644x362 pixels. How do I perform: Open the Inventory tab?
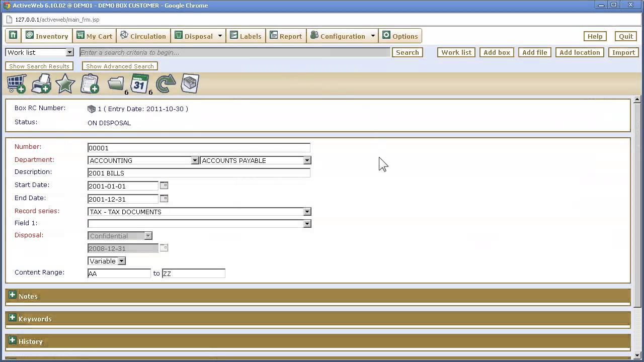[47, 36]
